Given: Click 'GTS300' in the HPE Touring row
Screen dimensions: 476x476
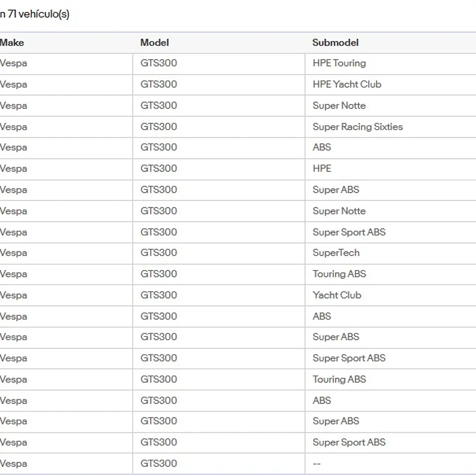Looking at the screenshot, I should click(x=158, y=63).
